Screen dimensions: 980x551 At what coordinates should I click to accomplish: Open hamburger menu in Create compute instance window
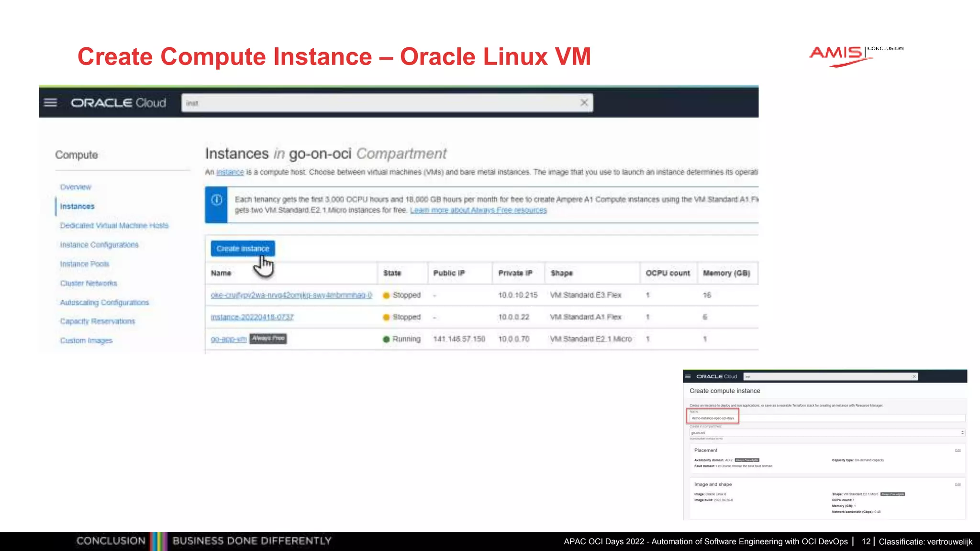point(688,376)
